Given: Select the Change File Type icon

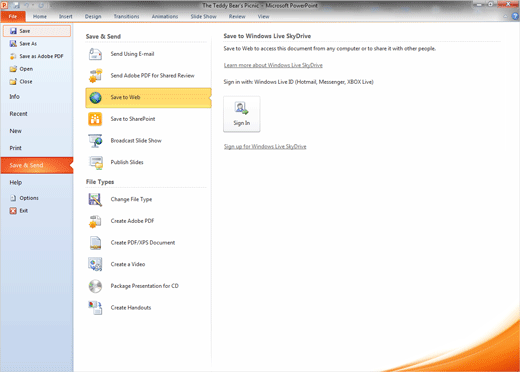Looking at the screenshot, I should click(95, 199).
